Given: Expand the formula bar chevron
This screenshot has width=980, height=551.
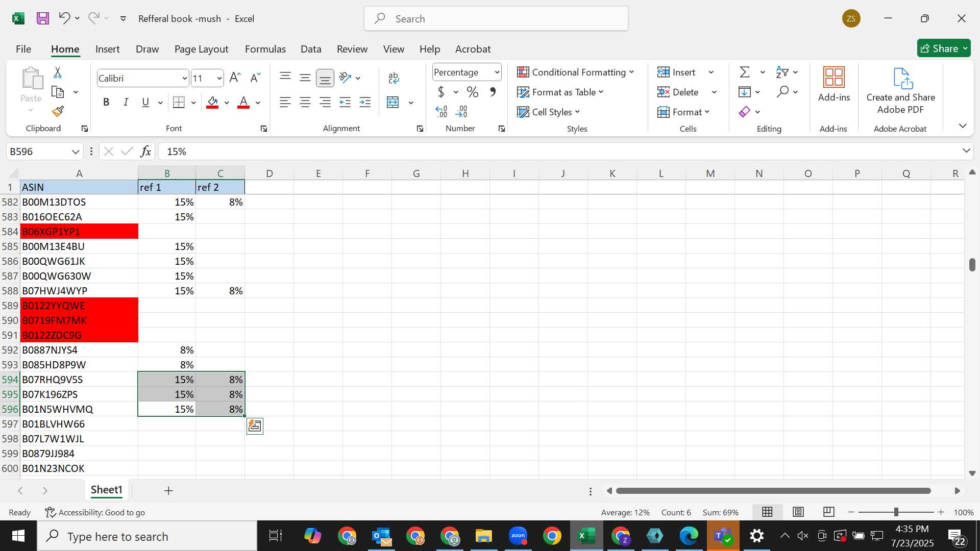Looking at the screenshot, I should pyautogui.click(x=966, y=151).
